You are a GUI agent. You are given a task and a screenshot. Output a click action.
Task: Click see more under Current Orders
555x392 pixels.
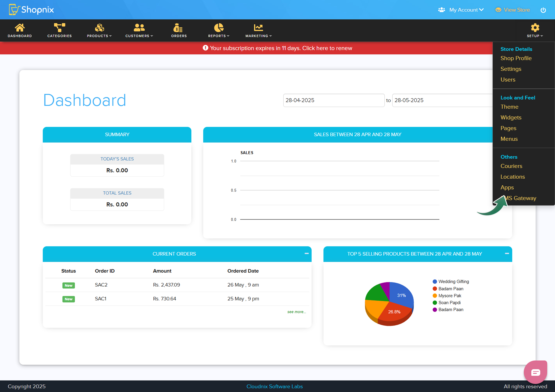(297, 312)
